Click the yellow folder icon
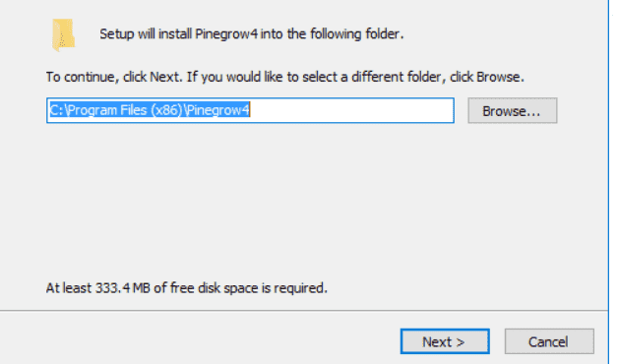Image resolution: width=618 pixels, height=364 pixels. [63, 35]
